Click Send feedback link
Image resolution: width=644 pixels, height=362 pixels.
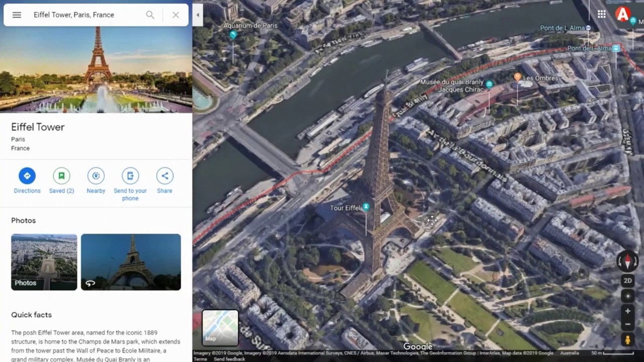point(229,359)
